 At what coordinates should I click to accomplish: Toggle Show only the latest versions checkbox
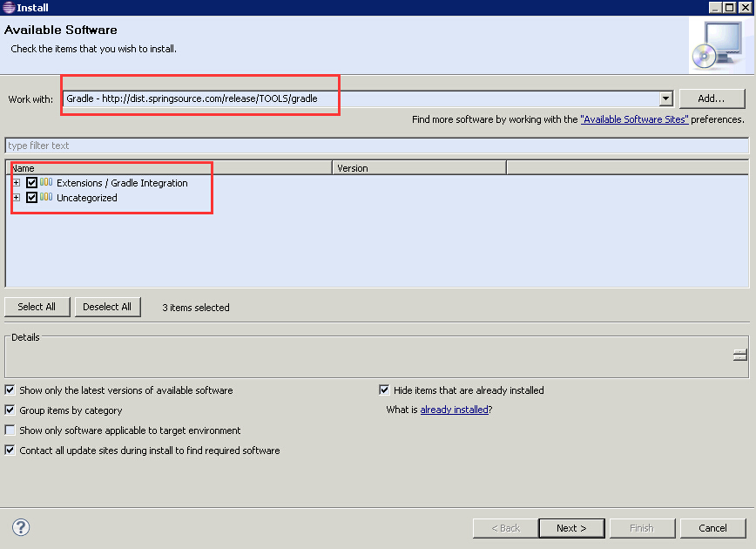point(10,390)
